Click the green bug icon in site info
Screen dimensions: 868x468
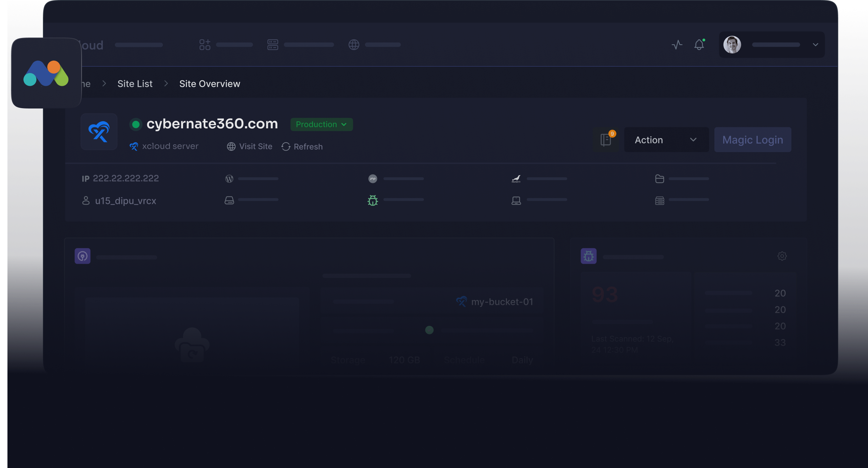(372, 200)
